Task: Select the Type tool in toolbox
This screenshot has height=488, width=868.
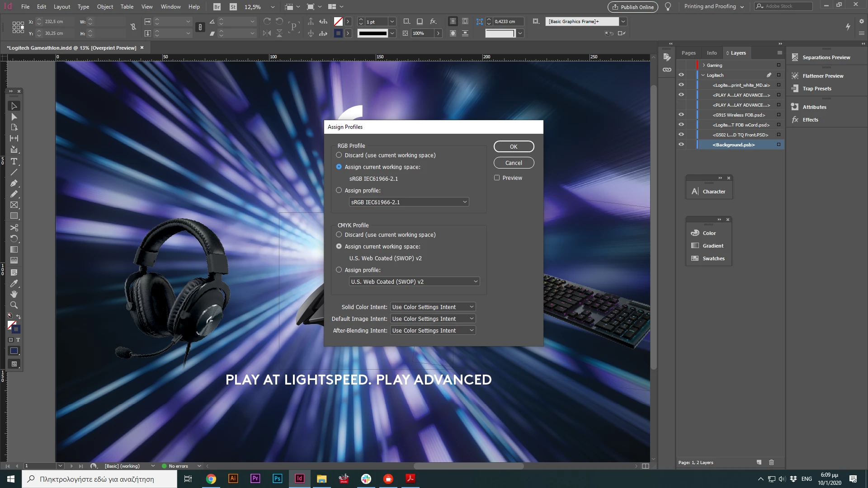Action: (14, 161)
